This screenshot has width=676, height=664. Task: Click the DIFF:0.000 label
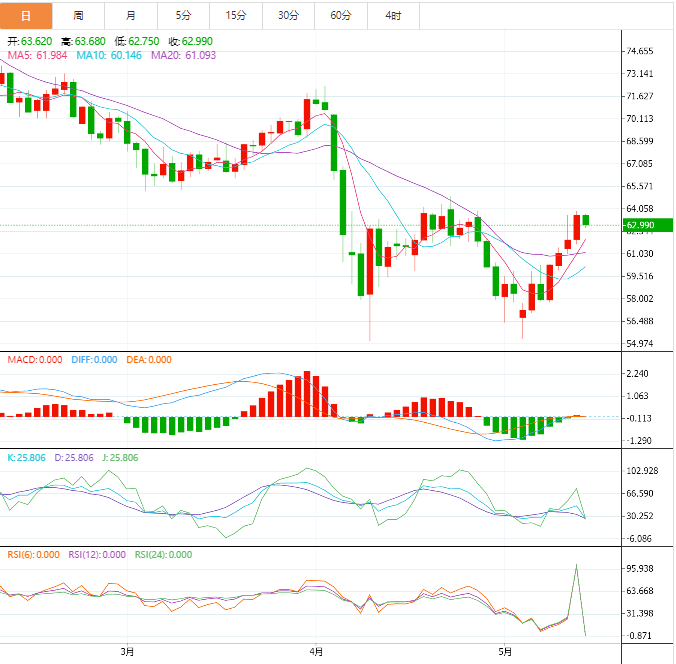[x=94, y=360]
